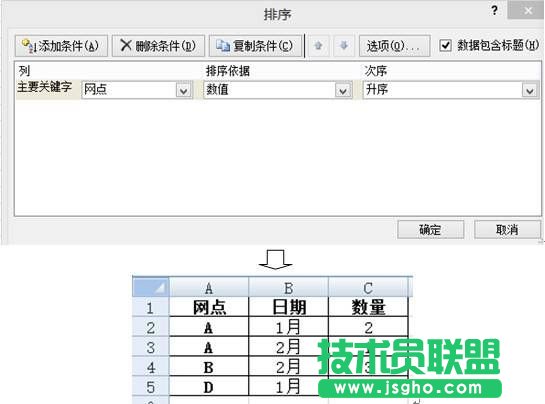Click cell A5 containing D

tap(209, 387)
